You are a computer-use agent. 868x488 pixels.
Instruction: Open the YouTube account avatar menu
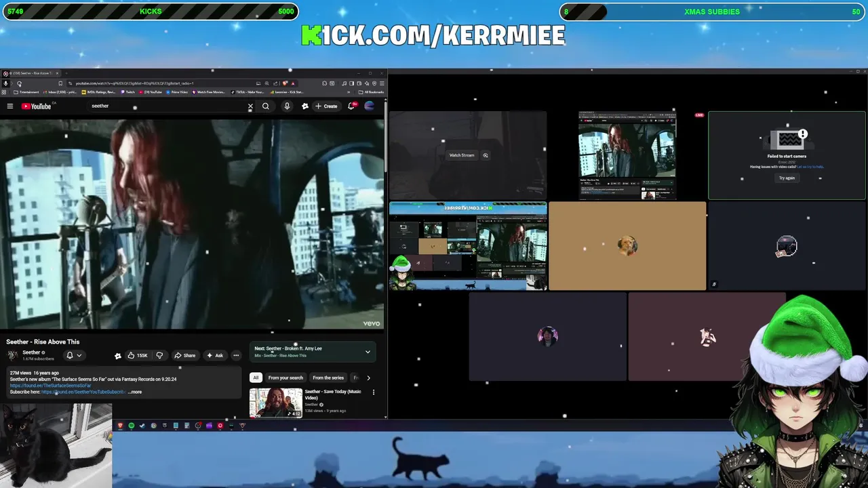370,106
